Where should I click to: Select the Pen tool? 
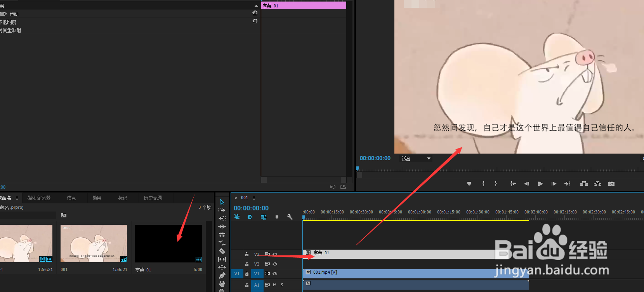222,276
